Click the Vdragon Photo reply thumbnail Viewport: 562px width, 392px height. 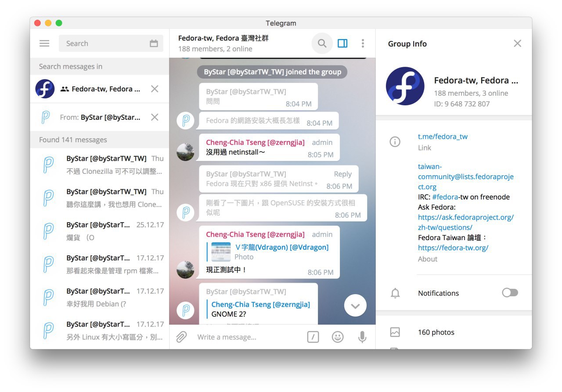[221, 252]
